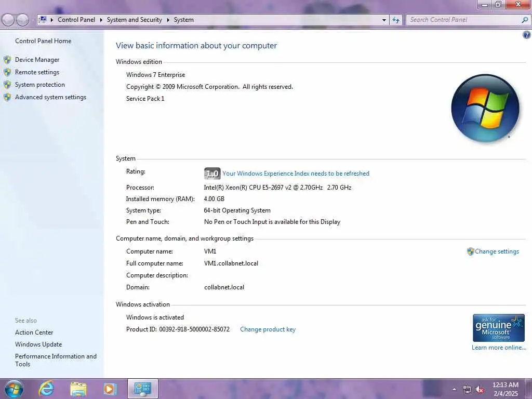532x399 pixels.
Task: Open Windows Explorer folder taskbar icon
Action: pos(78,389)
